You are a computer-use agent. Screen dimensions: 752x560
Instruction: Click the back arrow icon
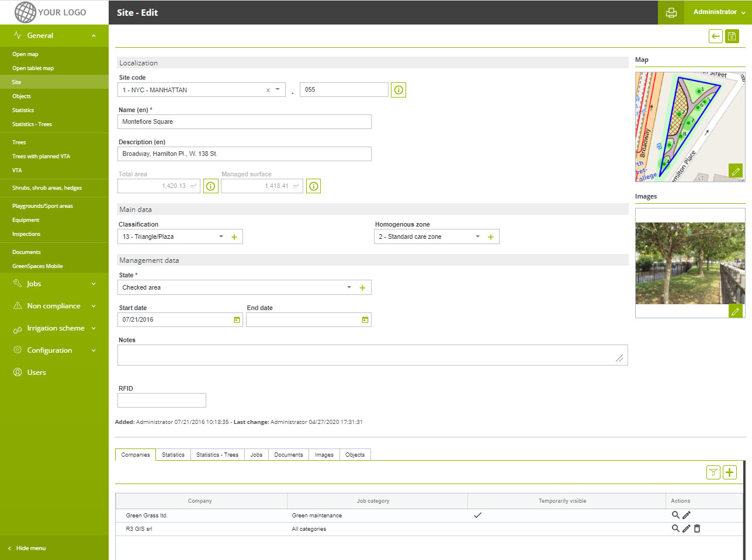click(x=716, y=36)
